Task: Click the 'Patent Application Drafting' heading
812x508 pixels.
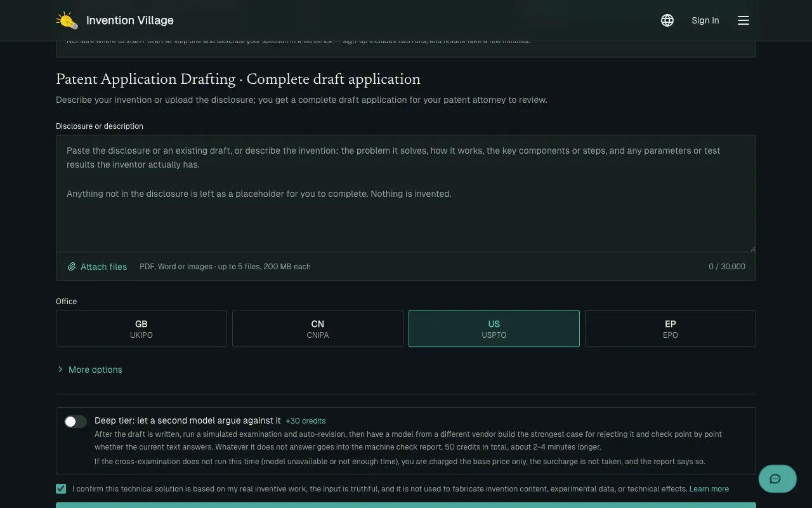Action: click(238, 79)
